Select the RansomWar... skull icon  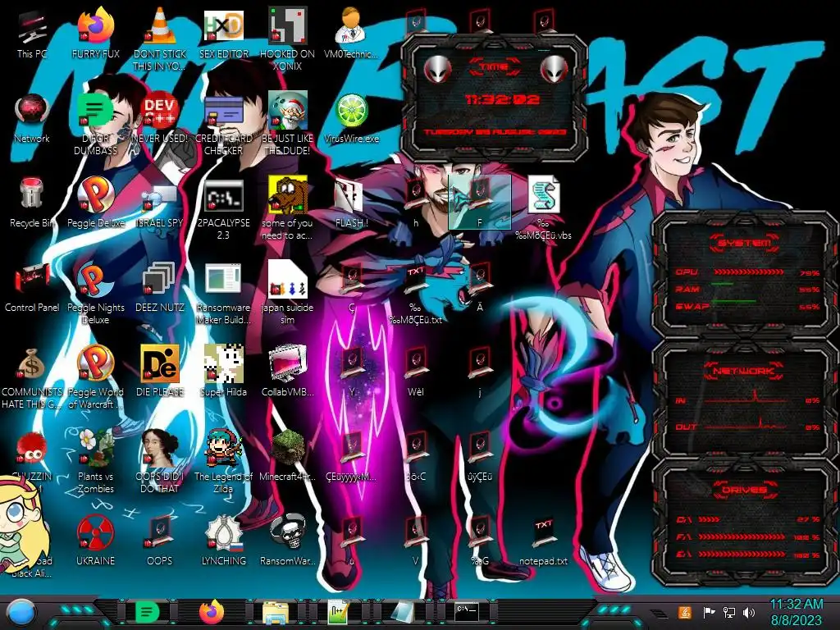[x=287, y=541]
